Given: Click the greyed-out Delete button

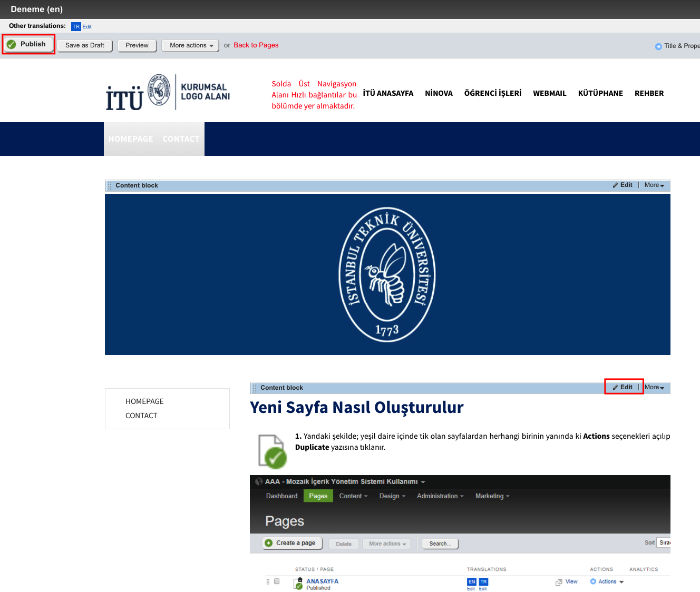Looking at the screenshot, I should click(x=344, y=544).
